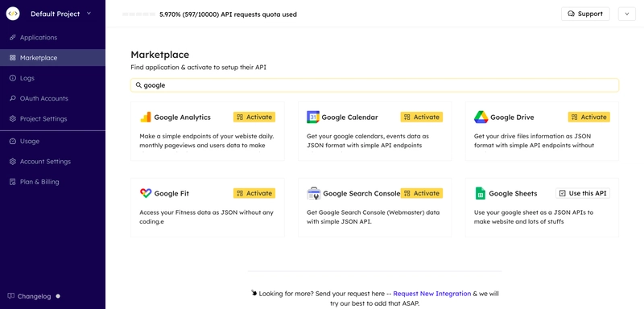644x309 pixels.
Task: Open the top-right account dropdown chevron
Action: 627,14
